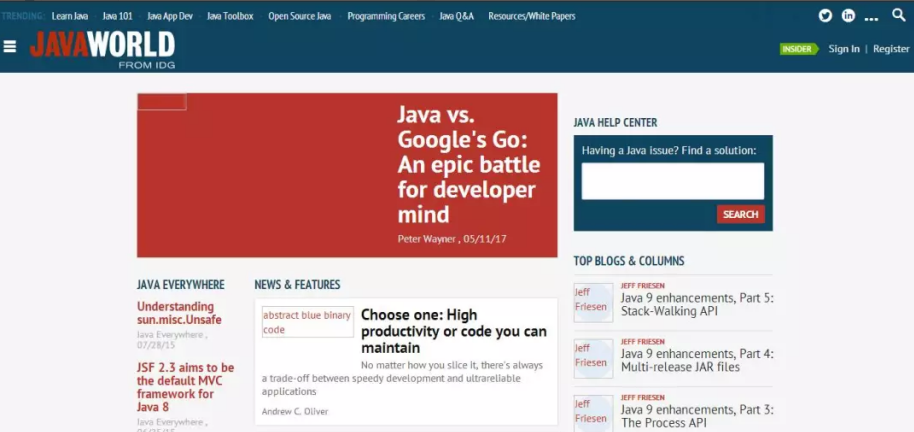This screenshot has height=432, width=914.
Task: Click JEFF FRIESEN label above Part 4
Action: pos(643,342)
